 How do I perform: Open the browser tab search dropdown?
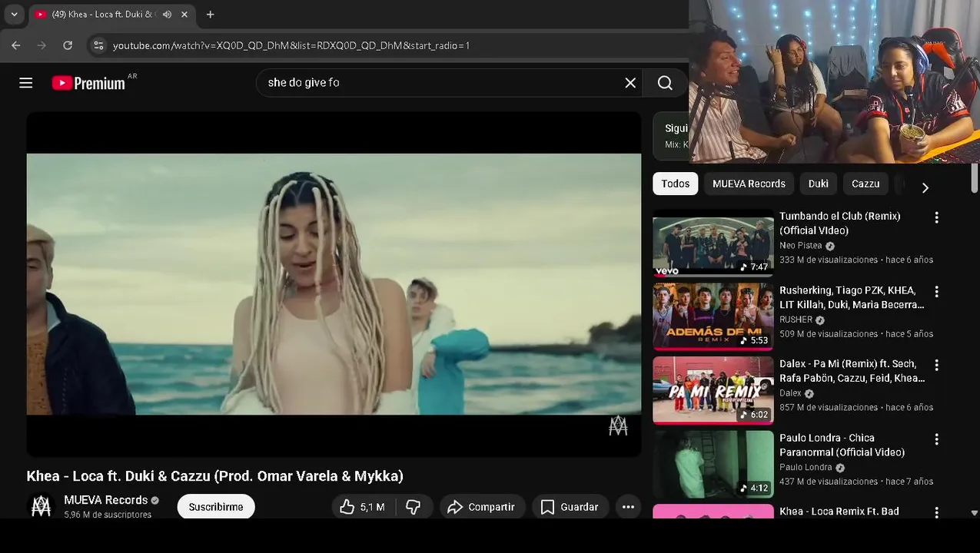click(14, 14)
